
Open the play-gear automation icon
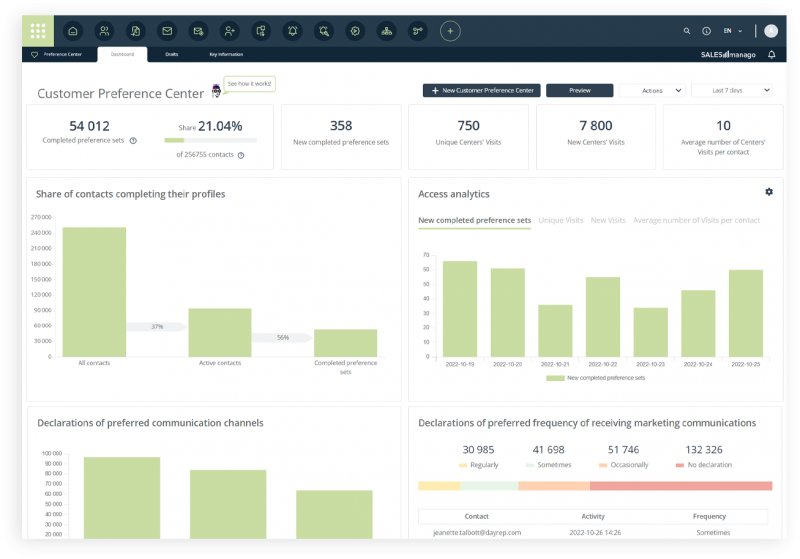tap(355, 31)
